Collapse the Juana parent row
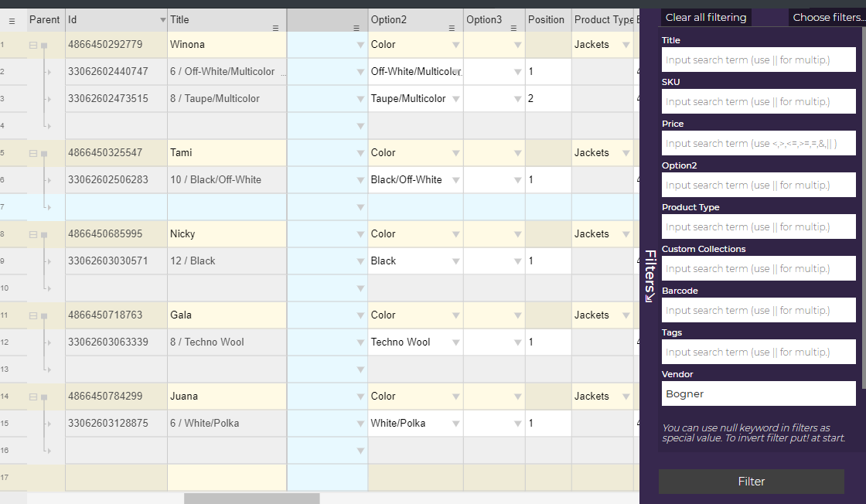866x504 pixels. point(33,397)
